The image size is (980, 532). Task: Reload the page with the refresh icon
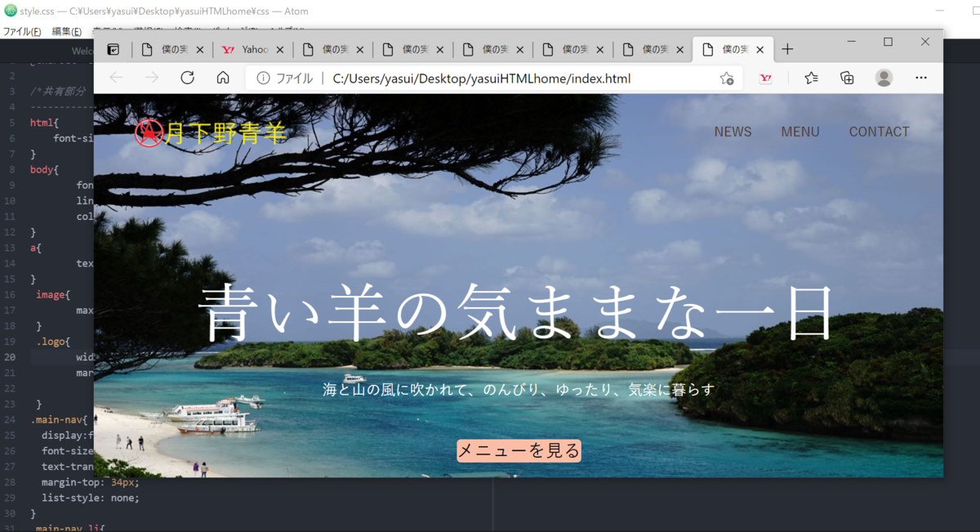pyautogui.click(x=187, y=78)
